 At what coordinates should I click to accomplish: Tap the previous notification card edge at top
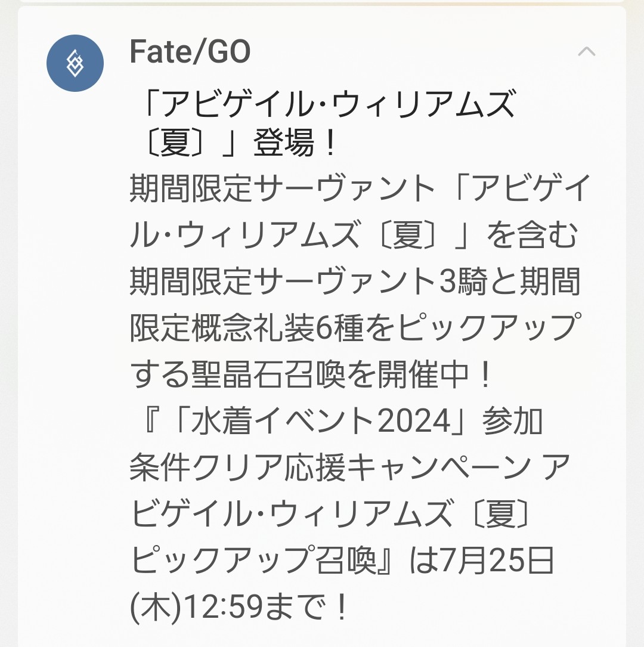322,2
